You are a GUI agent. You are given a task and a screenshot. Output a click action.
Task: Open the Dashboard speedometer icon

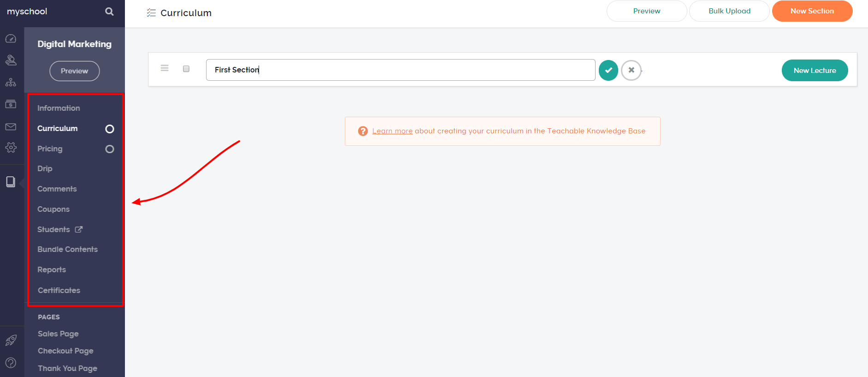(11, 38)
